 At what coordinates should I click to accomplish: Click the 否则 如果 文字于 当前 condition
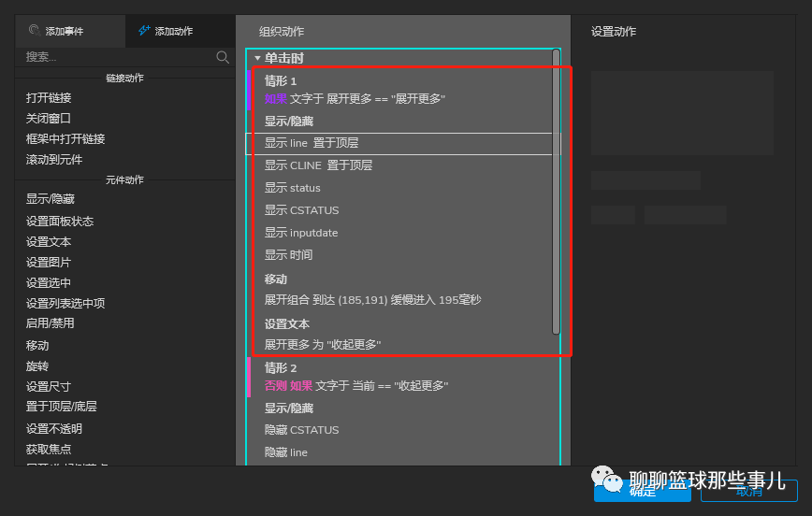point(356,385)
